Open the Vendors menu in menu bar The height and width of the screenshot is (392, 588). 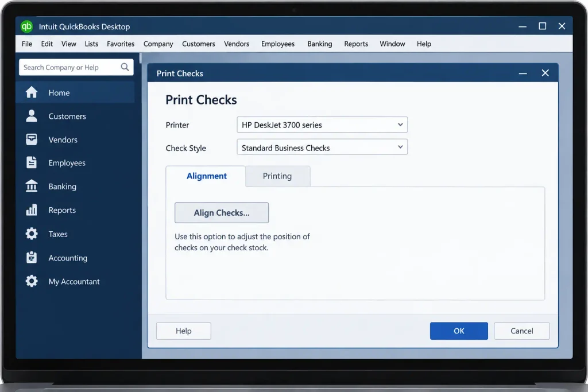tap(237, 44)
